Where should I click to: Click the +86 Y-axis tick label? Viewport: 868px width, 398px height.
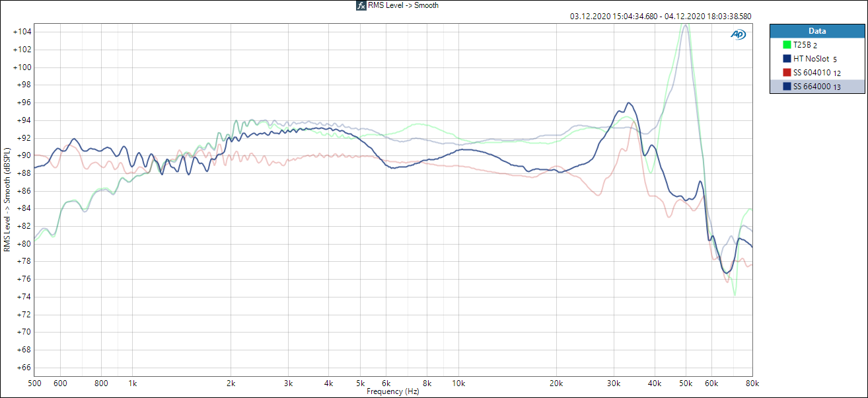tap(23, 191)
